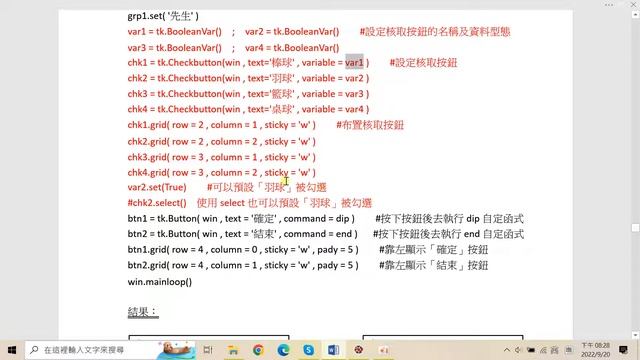Open the clock and calendar flyout
The height and width of the screenshot is (360, 640).
(x=596, y=350)
